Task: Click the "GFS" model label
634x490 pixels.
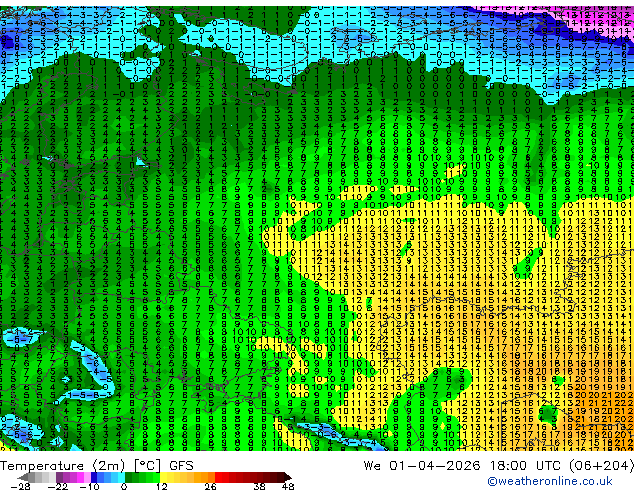Action: (x=181, y=466)
